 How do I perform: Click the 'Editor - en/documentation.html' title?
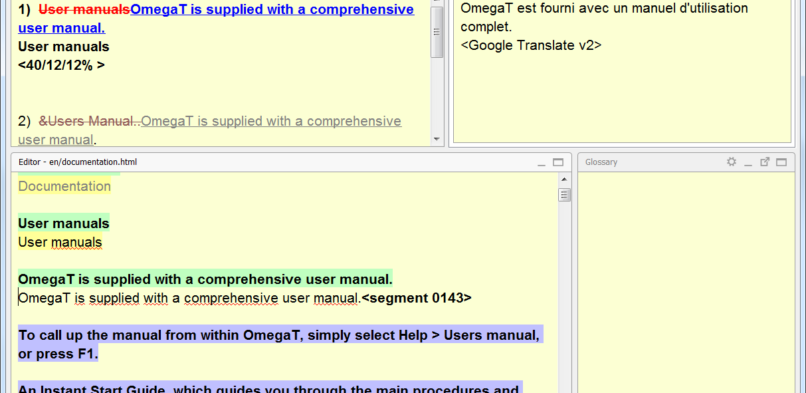click(x=78, y=162)
